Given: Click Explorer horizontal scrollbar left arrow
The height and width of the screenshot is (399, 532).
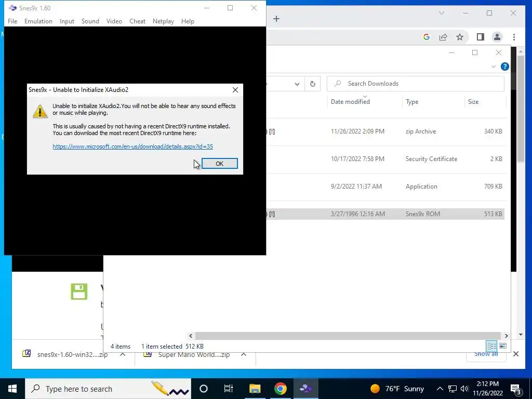Looking at the screenshot, I should [191, 336].
